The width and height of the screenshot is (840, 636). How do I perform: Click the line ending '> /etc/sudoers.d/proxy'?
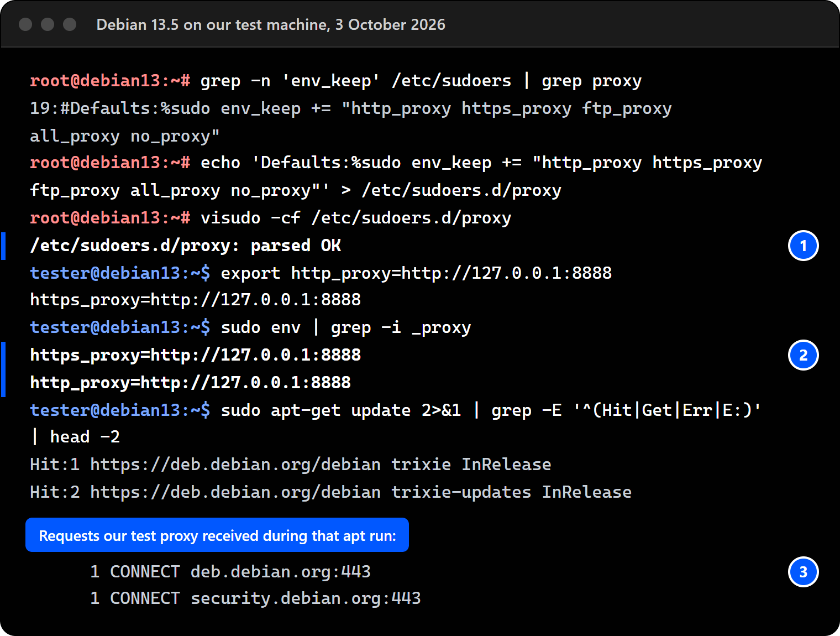[296, 190]
